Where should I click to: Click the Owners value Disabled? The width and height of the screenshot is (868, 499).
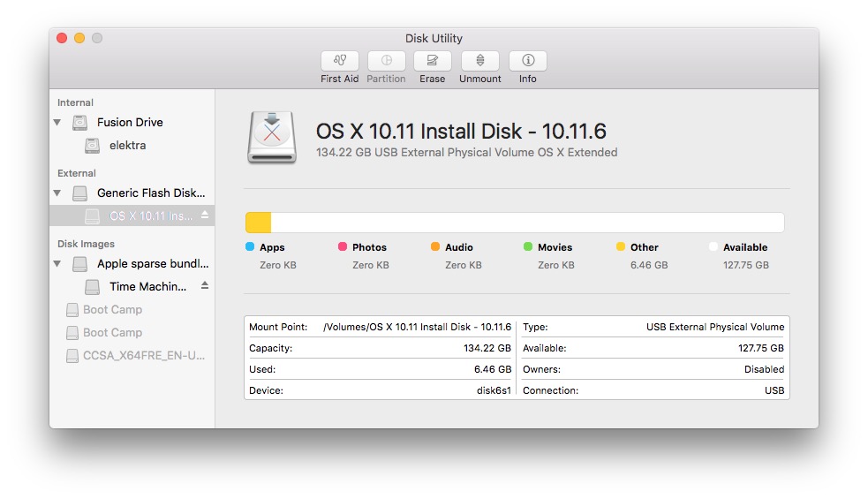point(764,369)
